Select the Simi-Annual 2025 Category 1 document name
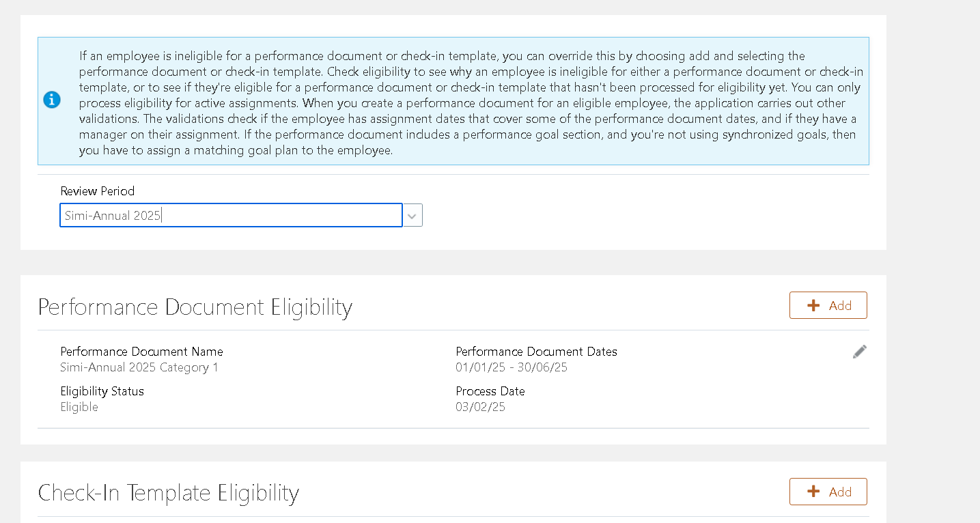This screenshot has width=980, height=523. point(139,367)
